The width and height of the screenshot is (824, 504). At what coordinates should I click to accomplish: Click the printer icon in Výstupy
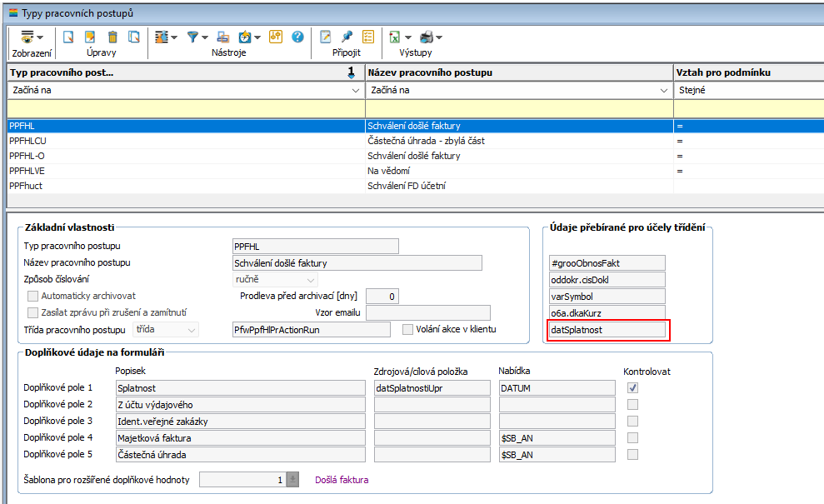point(427,37)
